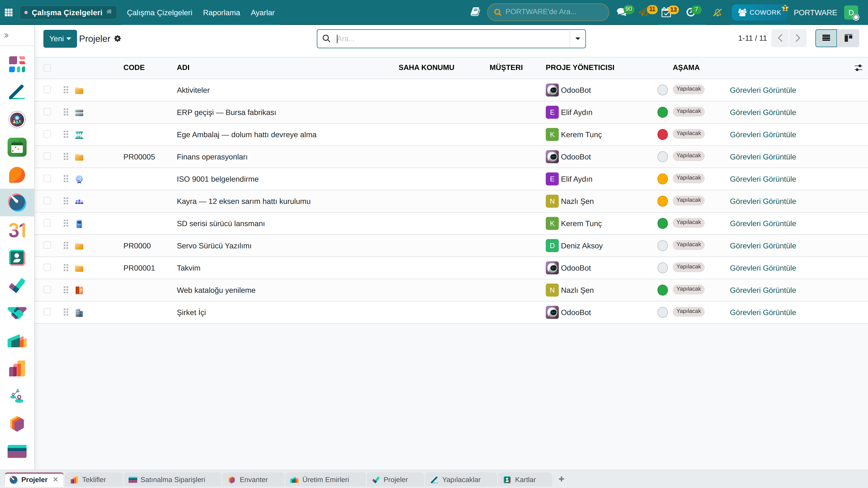Image resolution: width=868 pixels, height=488 pixels.
Task: Open optional columns adjuster icon
Action: [x=858, y=68]
